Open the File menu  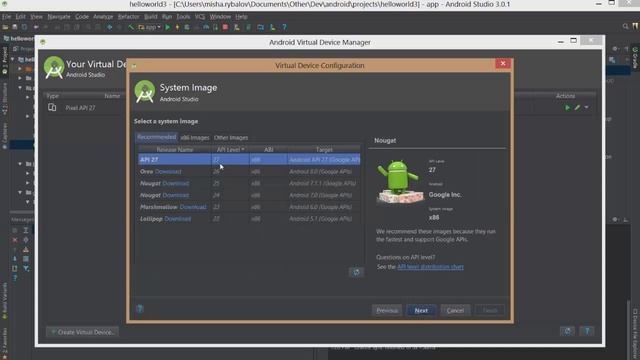[x=6, y=17]
